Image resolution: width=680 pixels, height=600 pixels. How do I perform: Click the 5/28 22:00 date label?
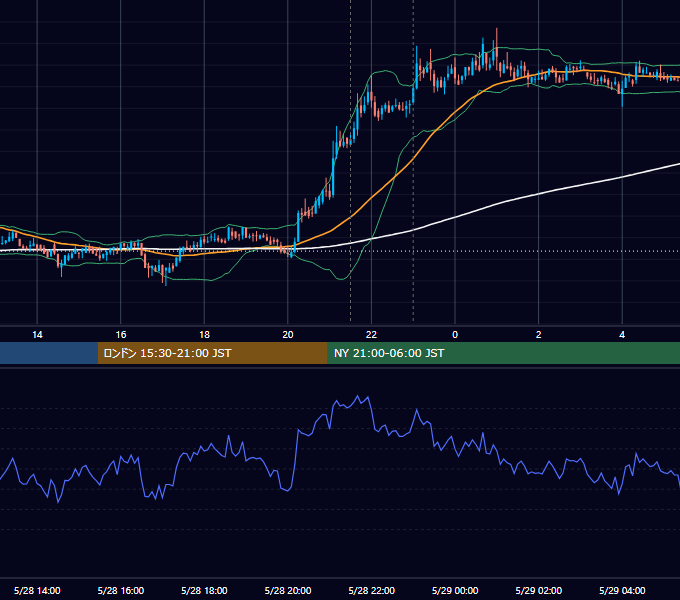click(x=372, y=590)
